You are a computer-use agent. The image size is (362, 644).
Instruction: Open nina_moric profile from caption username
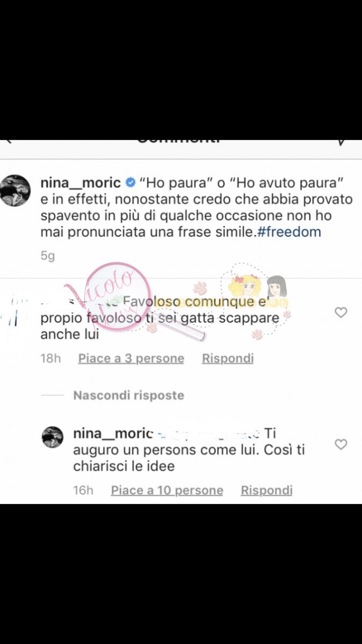click(81, 183)
